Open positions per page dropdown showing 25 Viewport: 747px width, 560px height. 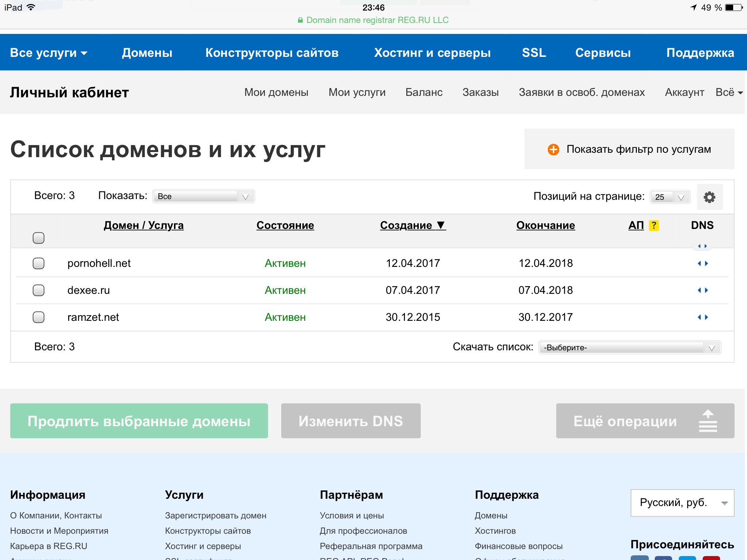[670, 197]
